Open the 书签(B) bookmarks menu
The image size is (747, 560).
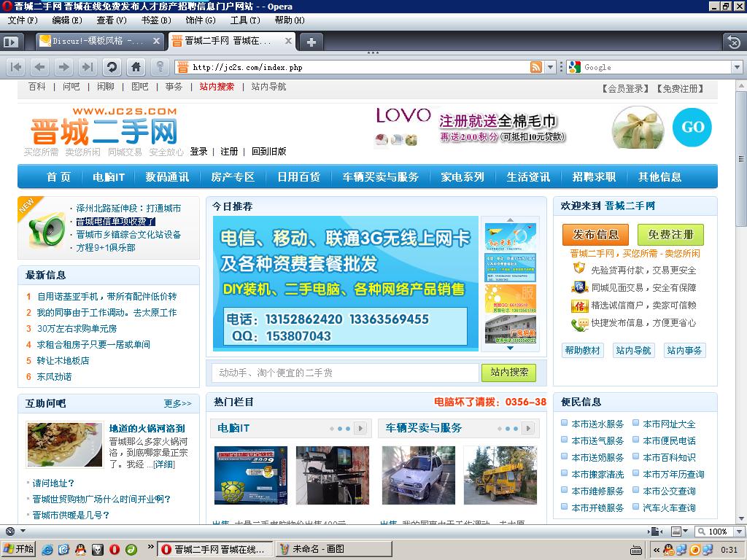tap(156, 20)
